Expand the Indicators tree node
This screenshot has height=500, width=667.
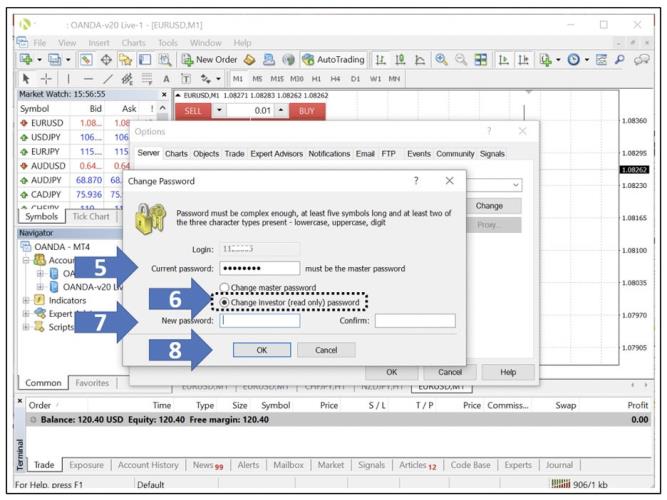click(26, 300)
